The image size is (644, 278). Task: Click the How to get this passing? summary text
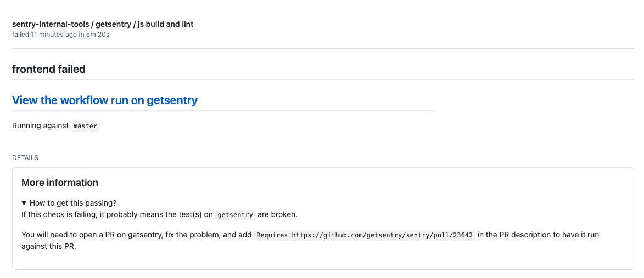coord(73,203)
